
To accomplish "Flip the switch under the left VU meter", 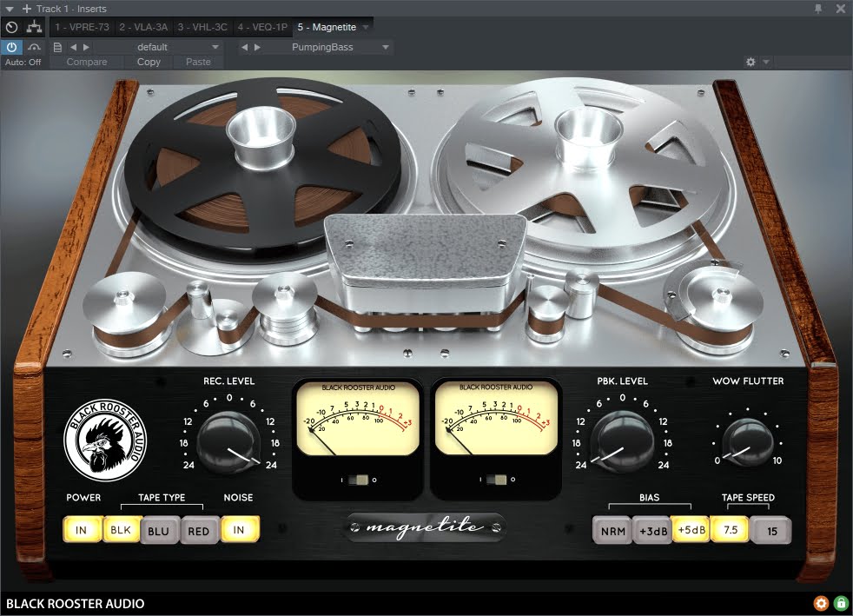I will (x=358, y=480).
